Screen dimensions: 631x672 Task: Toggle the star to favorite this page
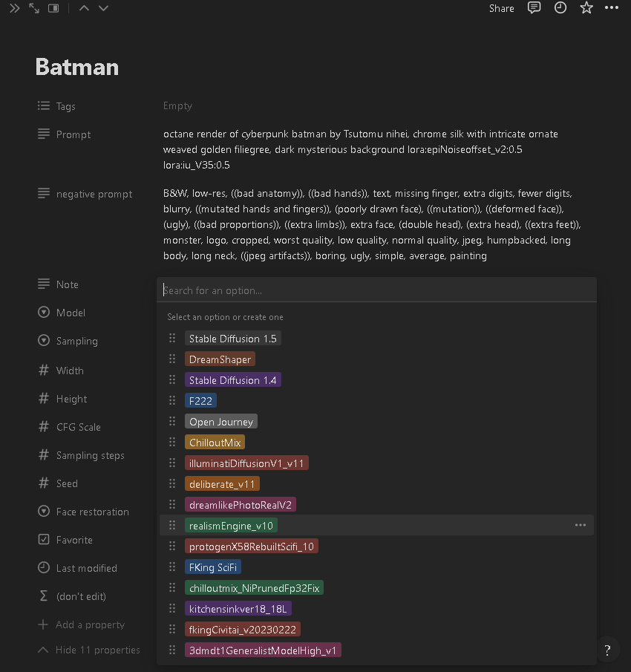[586, 8]
